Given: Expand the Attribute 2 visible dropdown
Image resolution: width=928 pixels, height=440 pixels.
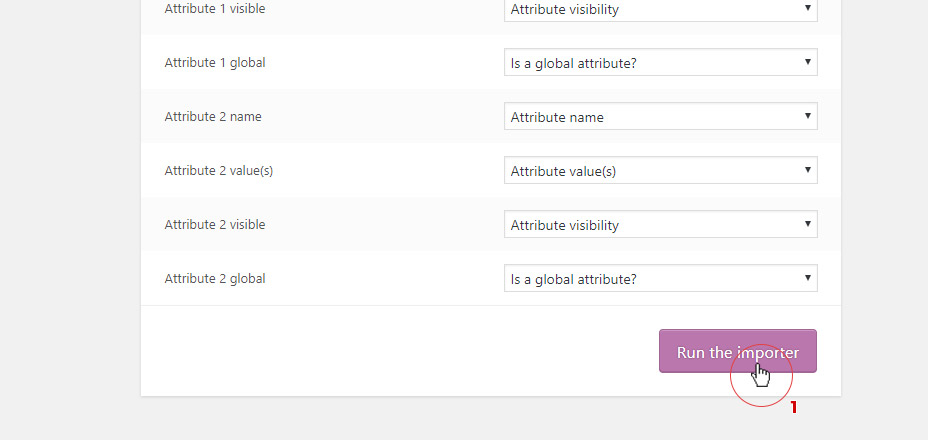Looking at the screenshot, I should [660, 225].
